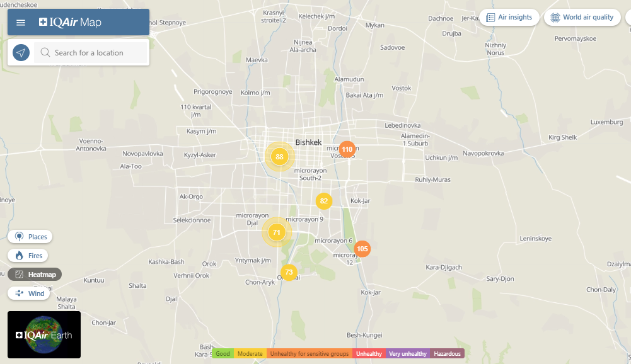Viewport: 631px width, 364px height.
Task: Select the AQI 88 station marker
Action: pyautogui.click(x=279, y=157)
